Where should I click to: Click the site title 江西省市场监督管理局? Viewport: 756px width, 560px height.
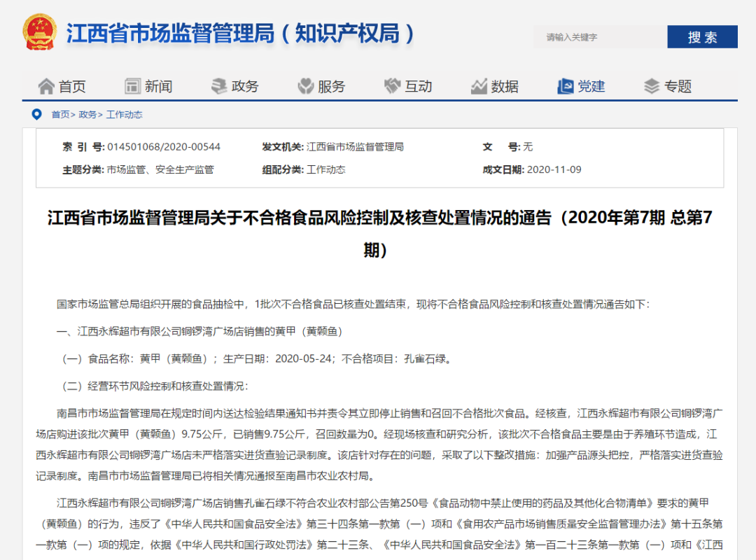click(x=170, y=34)
